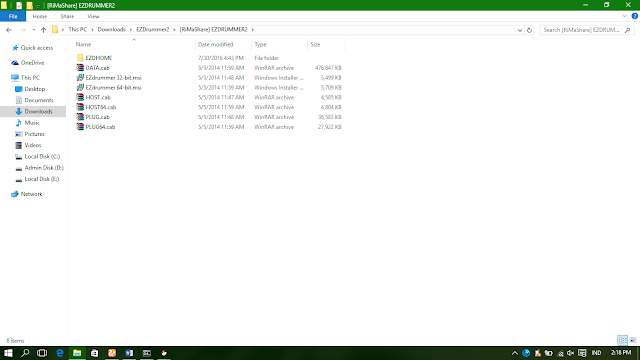Expand breadcrumb arrow after EZDrummer2

tap(174, 29)
